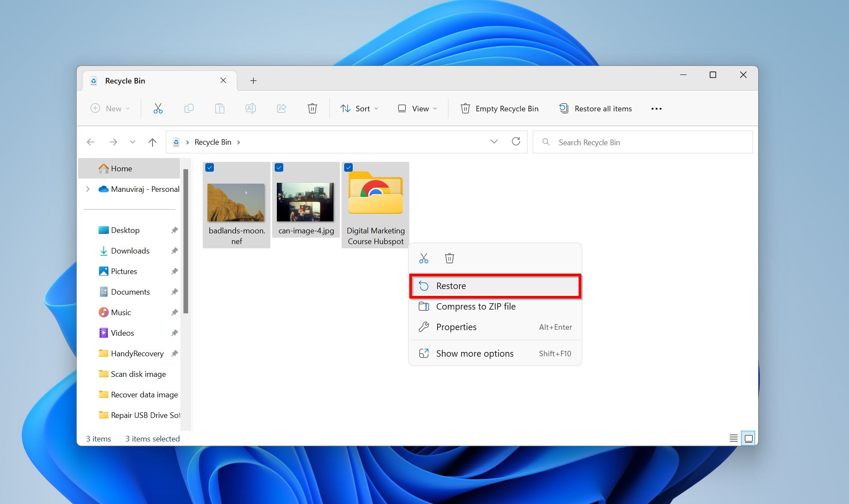Toggle checkbox on badlands-moon.nef file

tap(209, 168)
